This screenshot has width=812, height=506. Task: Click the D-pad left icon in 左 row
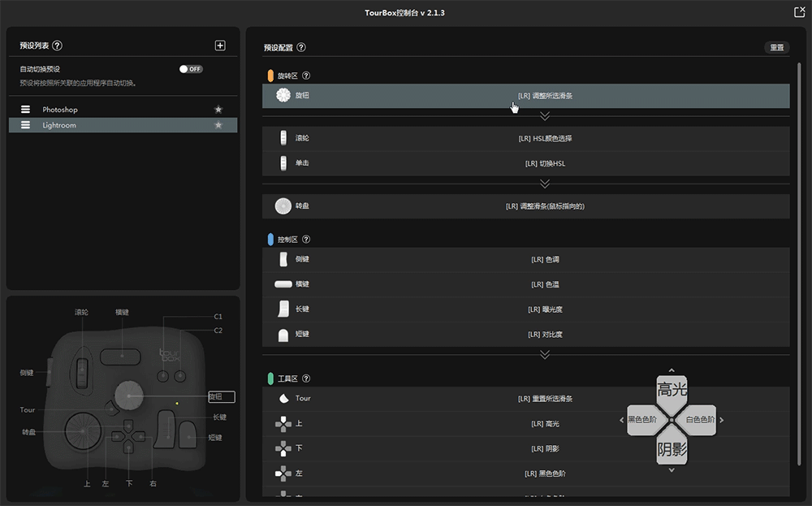(x=283, y=474)
